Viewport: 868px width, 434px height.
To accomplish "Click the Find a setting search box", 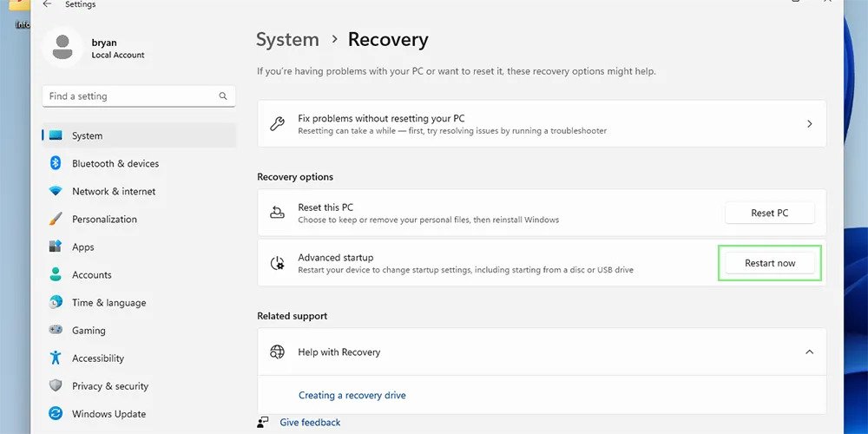I will (130, 96).
